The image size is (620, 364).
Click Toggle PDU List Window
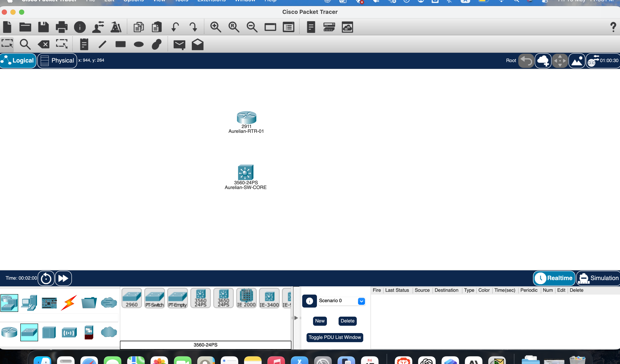click(335, 337)
